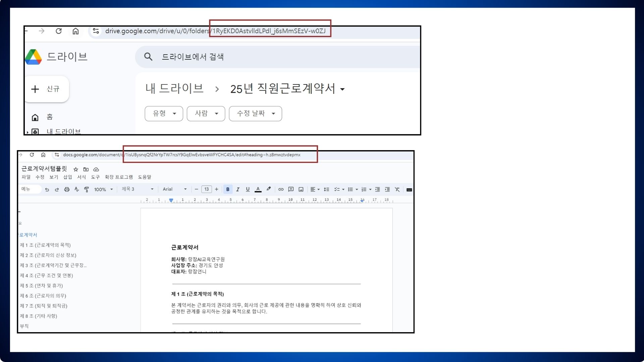Go to 제 4 조 (근무 조건 및 연봉) outline link
Screen dimensions: 644x362
(x=46, y=276)
